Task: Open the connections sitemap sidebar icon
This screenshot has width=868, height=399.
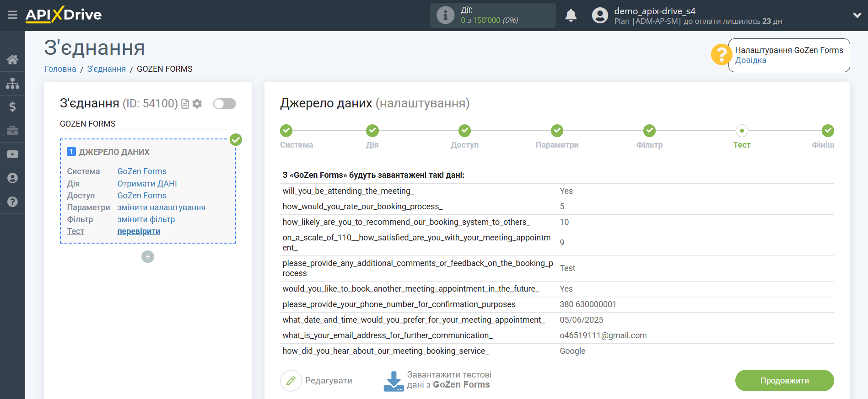Action: pyautogui.click(x=12, y=83)
